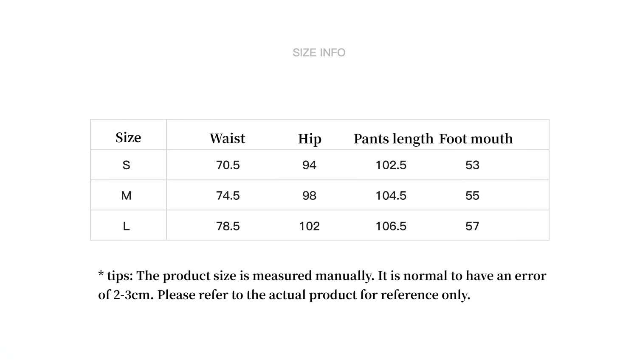Click hip value 94
The height and width of the screenshot is (364, 637).
point(309,165)
